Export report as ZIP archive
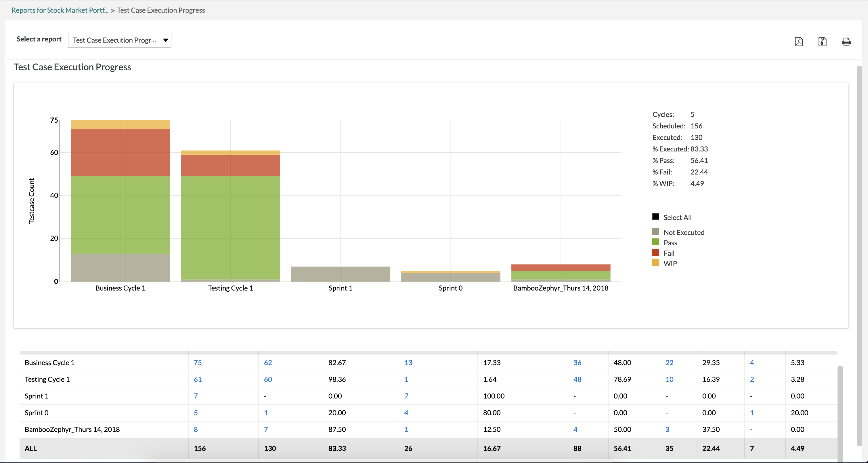 tap(822, 41)
